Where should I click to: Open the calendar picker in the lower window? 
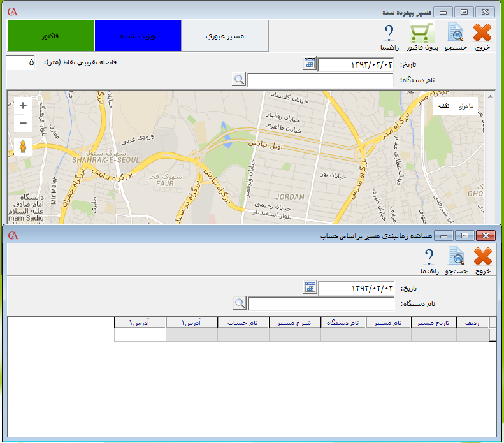[310, 287]
